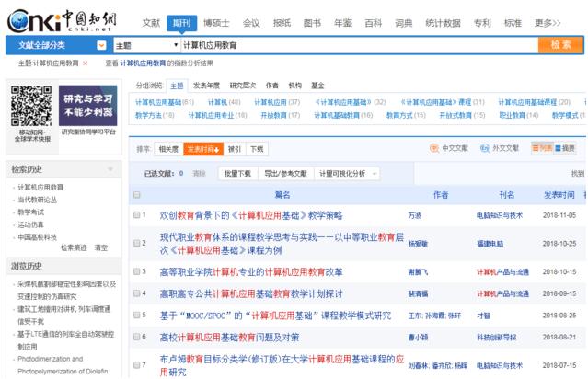
Task: Open the 专利 tab
Action: pos(482,23)
